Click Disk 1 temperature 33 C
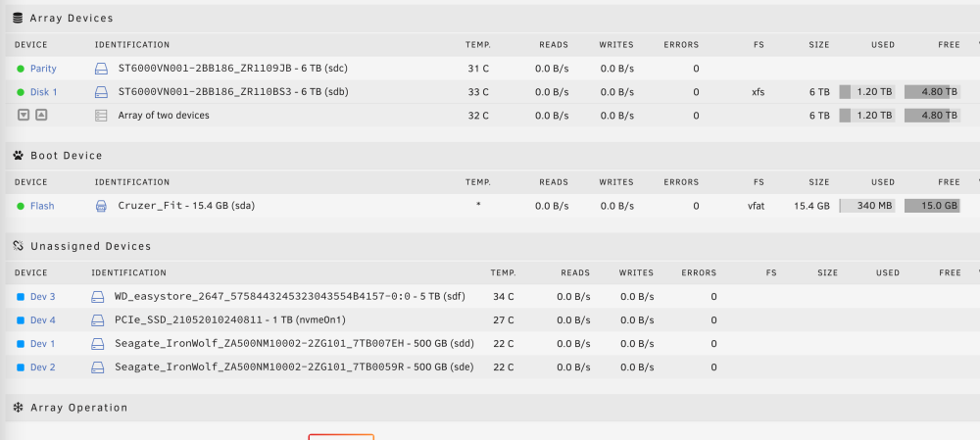980x440 pixels. [x=478, y=92]
